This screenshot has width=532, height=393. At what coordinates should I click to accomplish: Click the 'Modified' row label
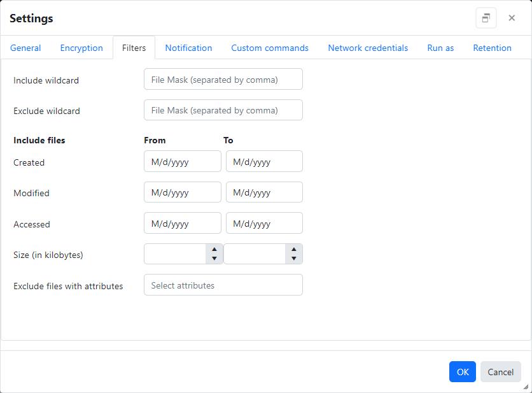coord(32,193)
